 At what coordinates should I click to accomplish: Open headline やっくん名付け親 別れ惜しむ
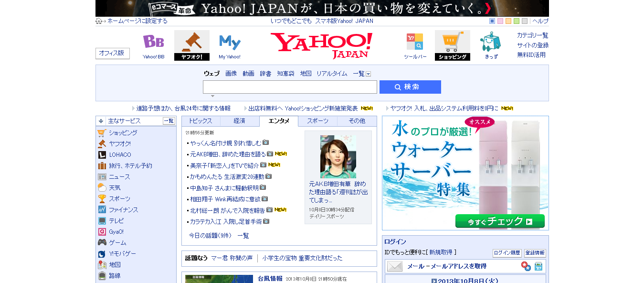(226, 143)
